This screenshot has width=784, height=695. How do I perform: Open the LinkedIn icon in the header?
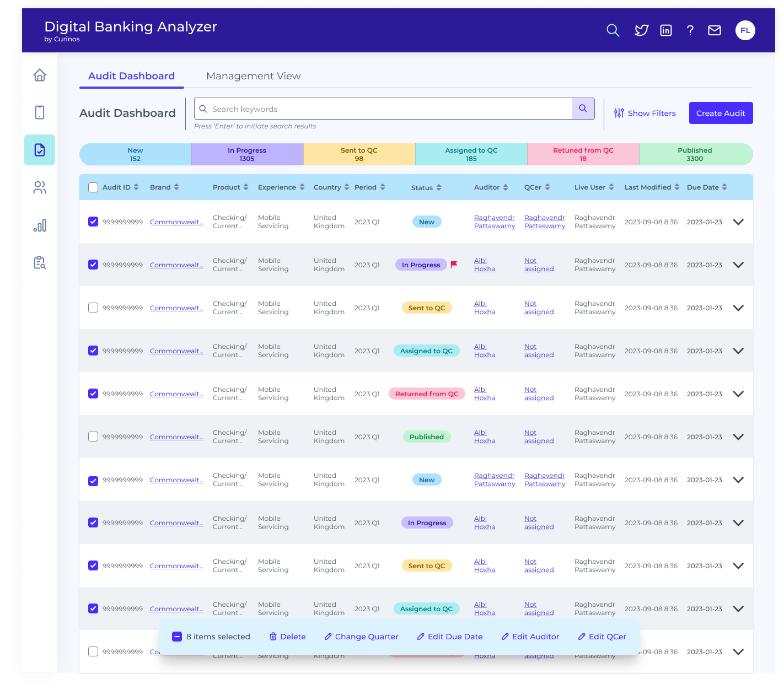coord(665,30)
